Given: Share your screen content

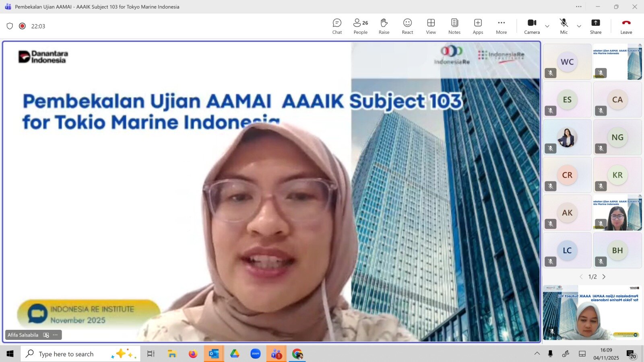Looking at the screenshot, I should (595, 27).
